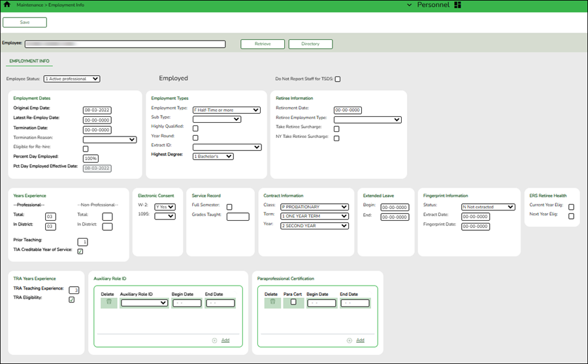Screen dimensions: 588x364
Task: Open the employee Directory
Action: tap(310, 44)
